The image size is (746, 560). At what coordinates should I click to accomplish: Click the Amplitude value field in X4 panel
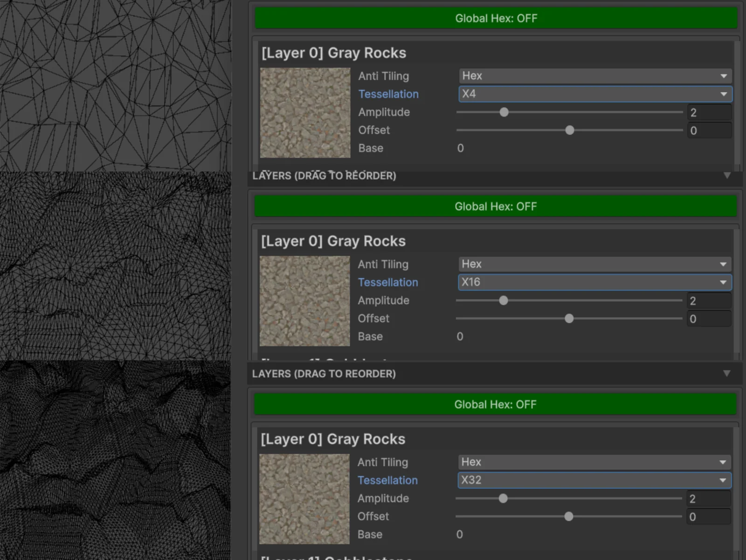click(x=709, y=112)
